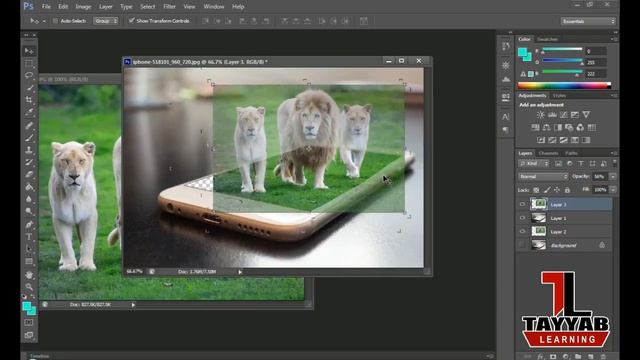Select the Hand tool
The width and height of the screenshot is (640, 360).
[29, 275]
